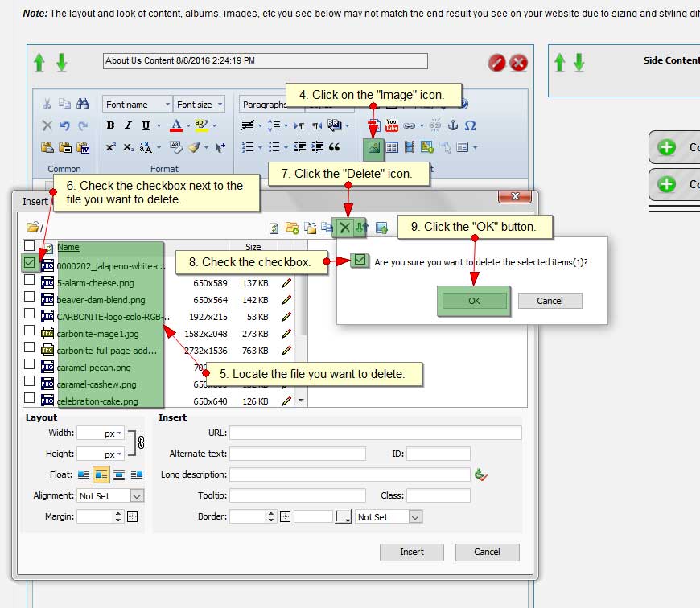Click the anchor icon in toolbar
The height and width of the screenshot is (608, 700).
point(452,125)
